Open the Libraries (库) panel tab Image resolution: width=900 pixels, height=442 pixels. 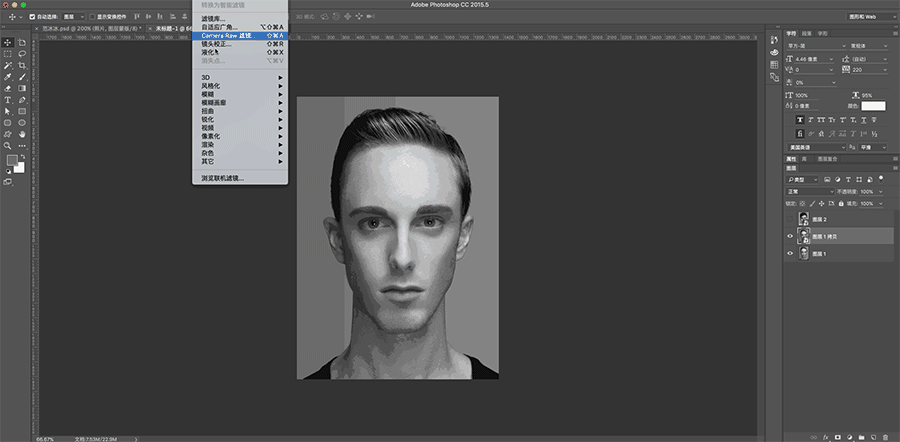point(804,158)
